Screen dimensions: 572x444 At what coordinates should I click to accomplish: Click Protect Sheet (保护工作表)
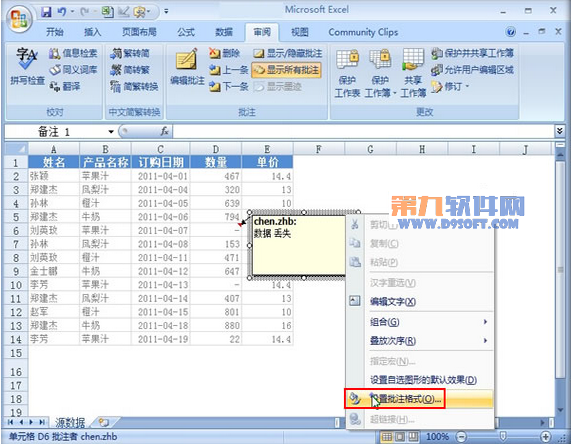pos(347,73)
